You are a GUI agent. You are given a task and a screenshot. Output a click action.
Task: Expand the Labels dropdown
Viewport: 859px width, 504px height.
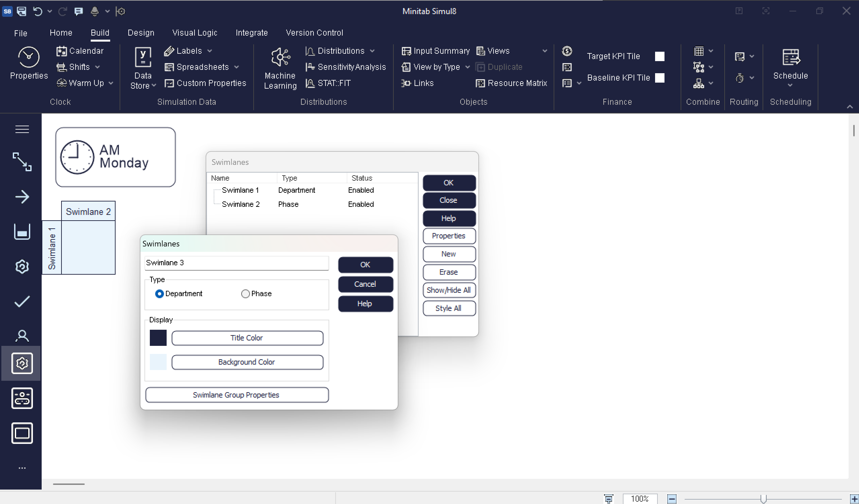210,51
